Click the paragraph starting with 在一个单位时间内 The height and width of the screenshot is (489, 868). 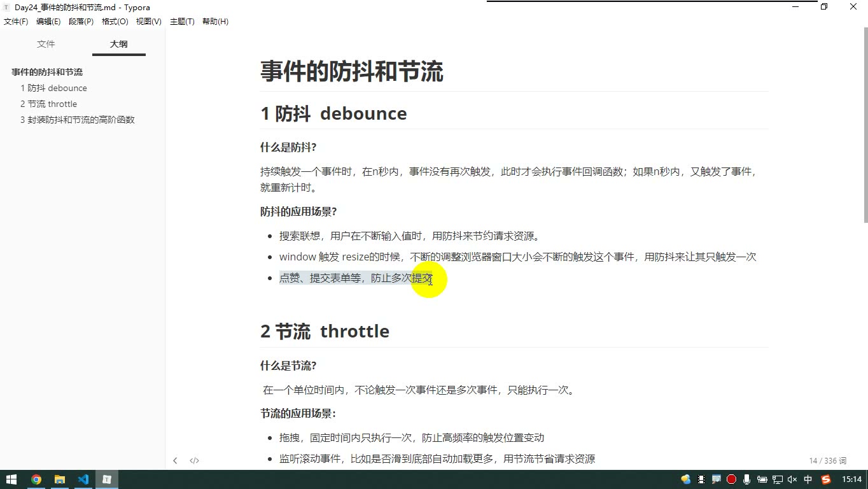pos(420,390)
